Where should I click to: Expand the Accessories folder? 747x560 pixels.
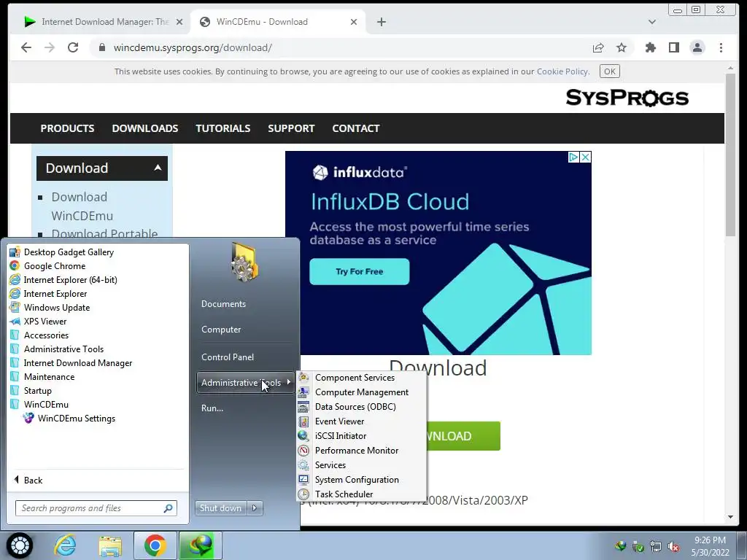(39, 335)
